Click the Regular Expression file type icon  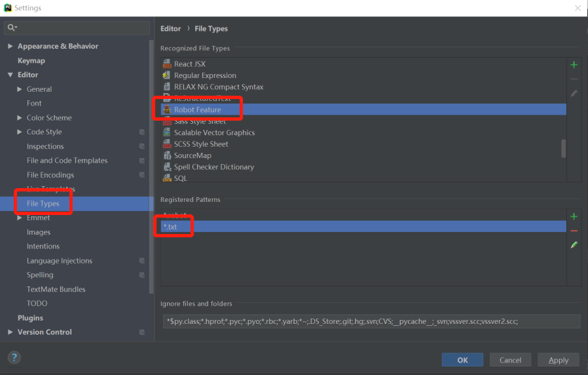(167, 75)
